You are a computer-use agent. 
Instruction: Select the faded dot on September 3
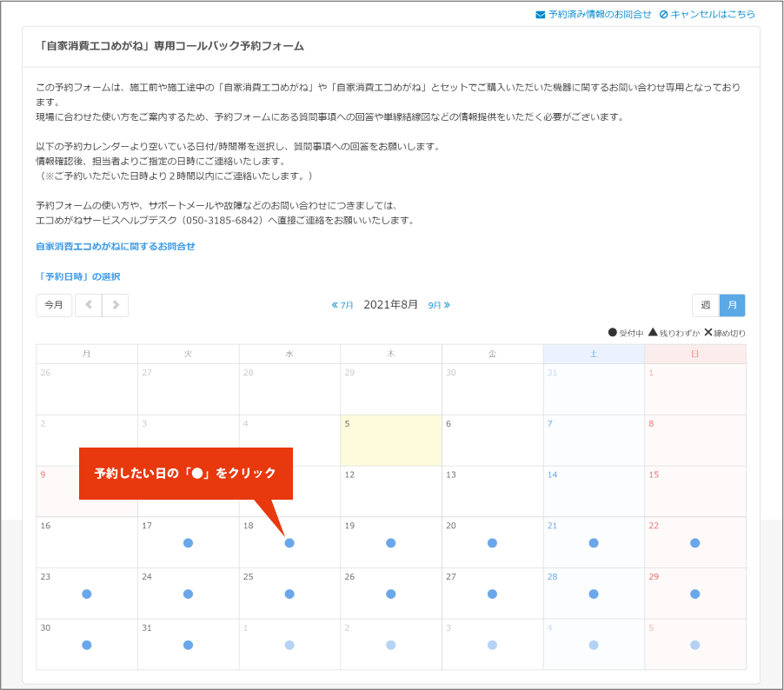click(493, 645)
